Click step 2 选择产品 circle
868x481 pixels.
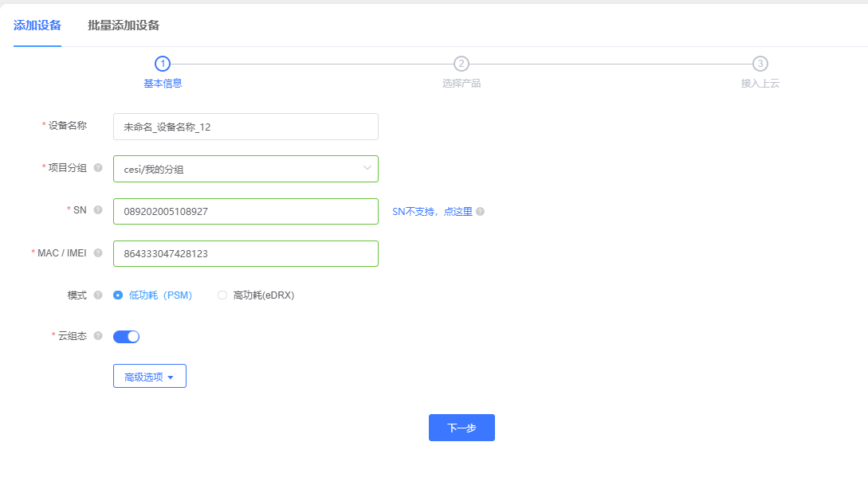[461, 64]
